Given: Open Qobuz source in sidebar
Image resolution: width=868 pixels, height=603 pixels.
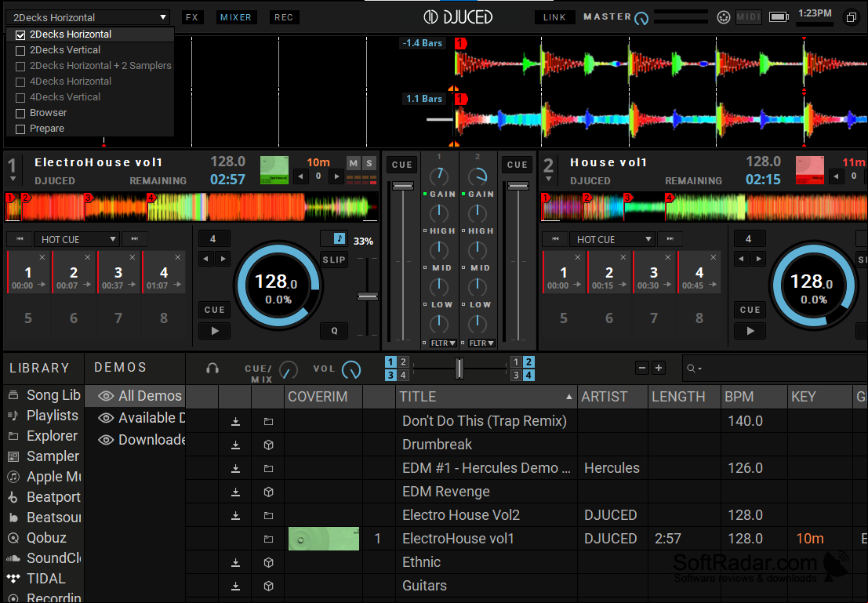Looking at the screenshot, I should coord(37,538).
